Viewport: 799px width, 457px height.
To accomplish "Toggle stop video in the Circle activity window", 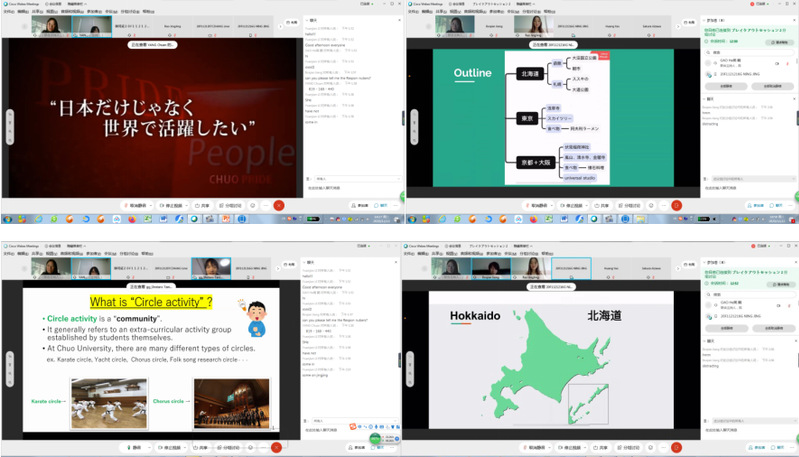I will [167, 448].
